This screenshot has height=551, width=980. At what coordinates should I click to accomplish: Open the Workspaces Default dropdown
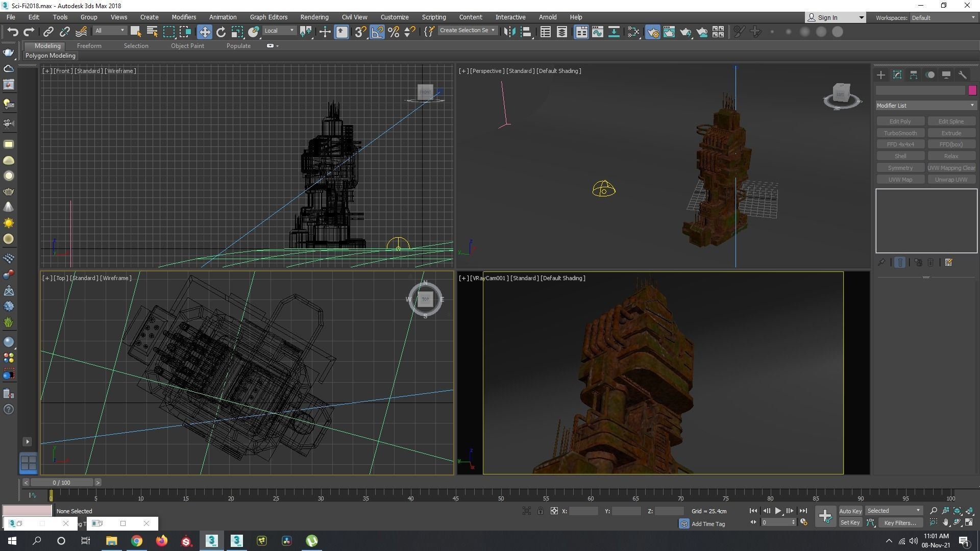(x=944, y=17)
